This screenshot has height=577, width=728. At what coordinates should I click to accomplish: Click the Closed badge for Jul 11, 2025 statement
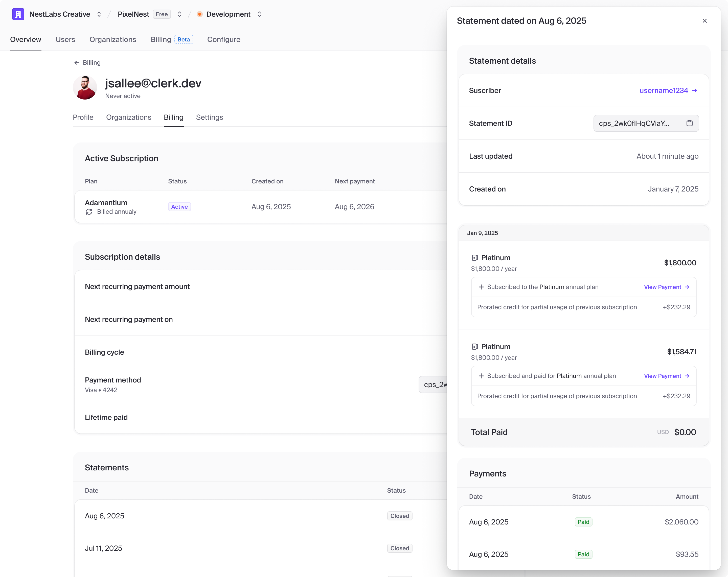tap(399, 548)
